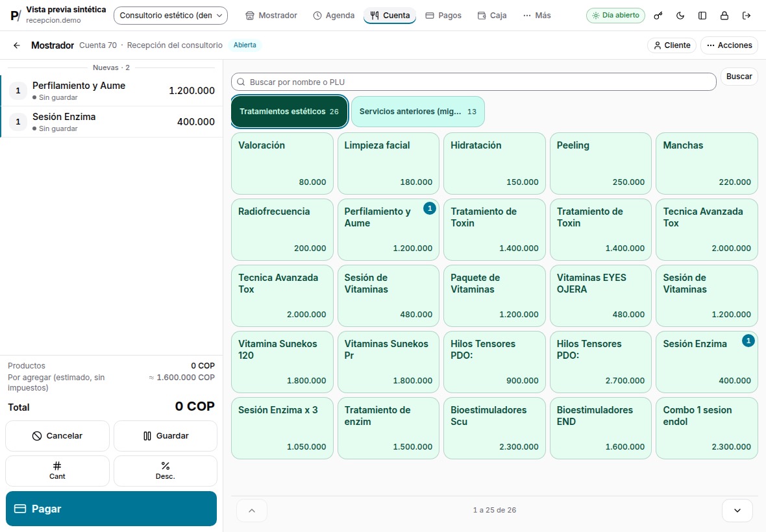Add Limpieza facial treatment
Viewport: 766px width, 532px height.
pyautogui.click(x=388, y=163)
